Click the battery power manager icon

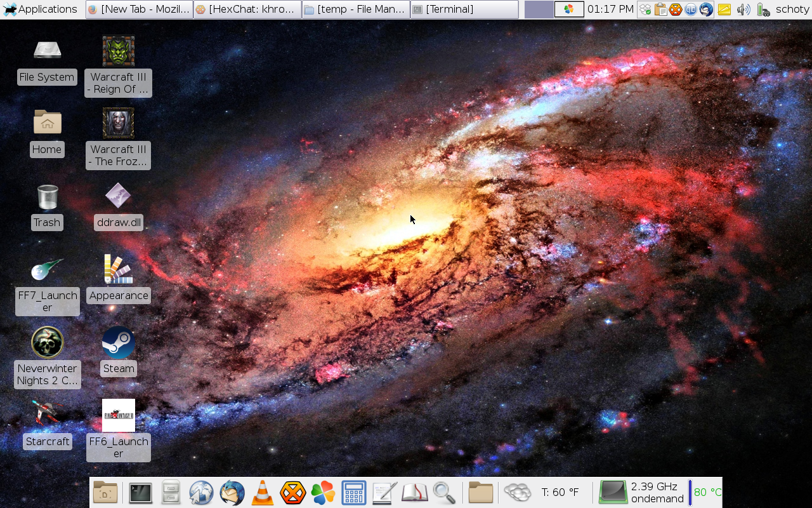pos(763,10)
